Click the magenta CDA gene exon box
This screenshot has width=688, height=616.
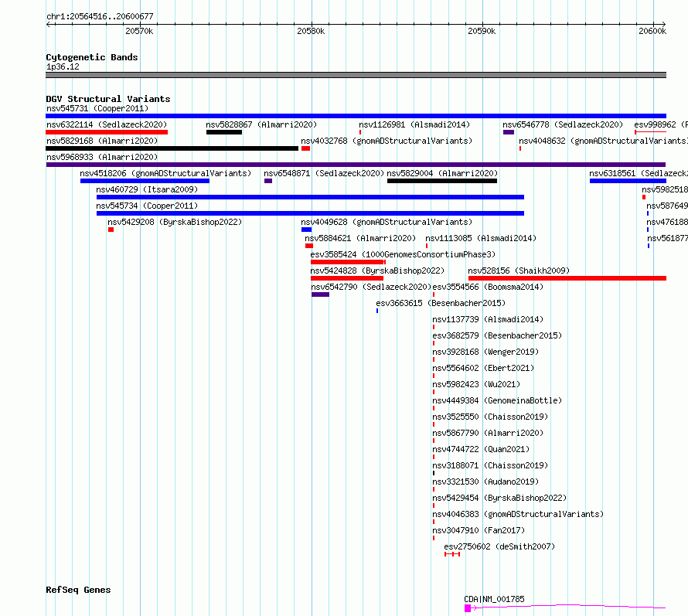point(468,608)
